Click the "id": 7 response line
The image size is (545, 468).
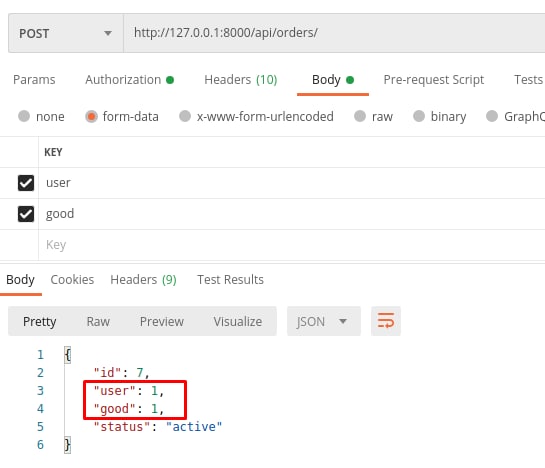[x=121, y=373]
